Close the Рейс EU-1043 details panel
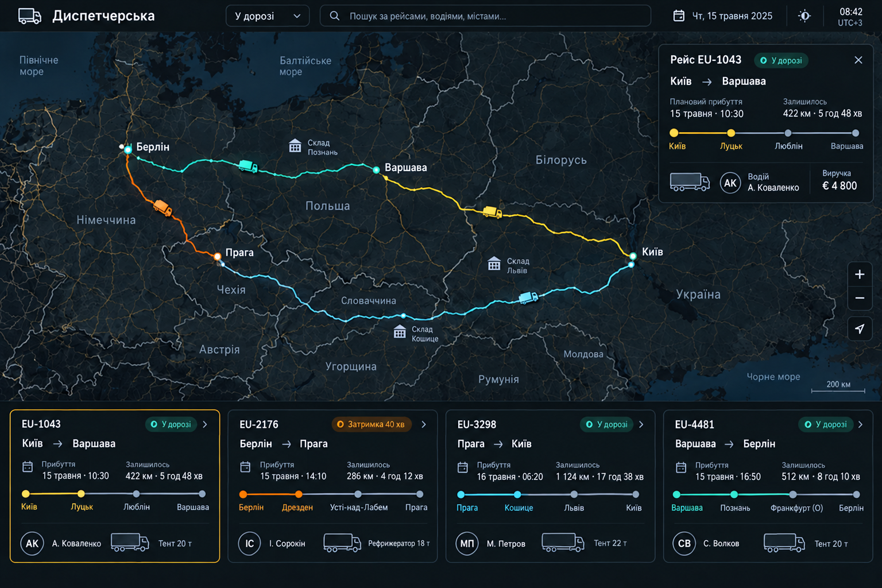Image resolution: width=882 pixels, height=588 pixels. pyautogui.click(x=858, y=60)
